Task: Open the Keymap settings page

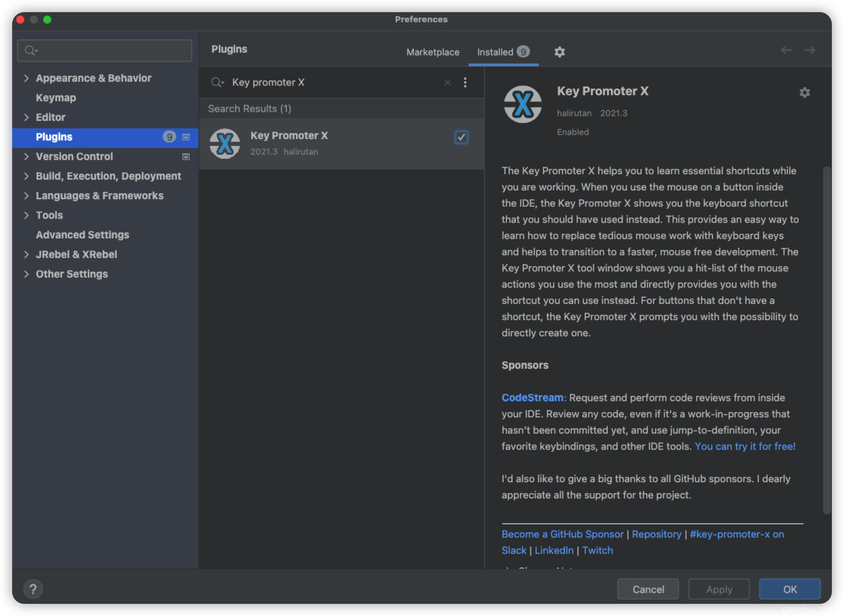Action: tap(56, 98)
